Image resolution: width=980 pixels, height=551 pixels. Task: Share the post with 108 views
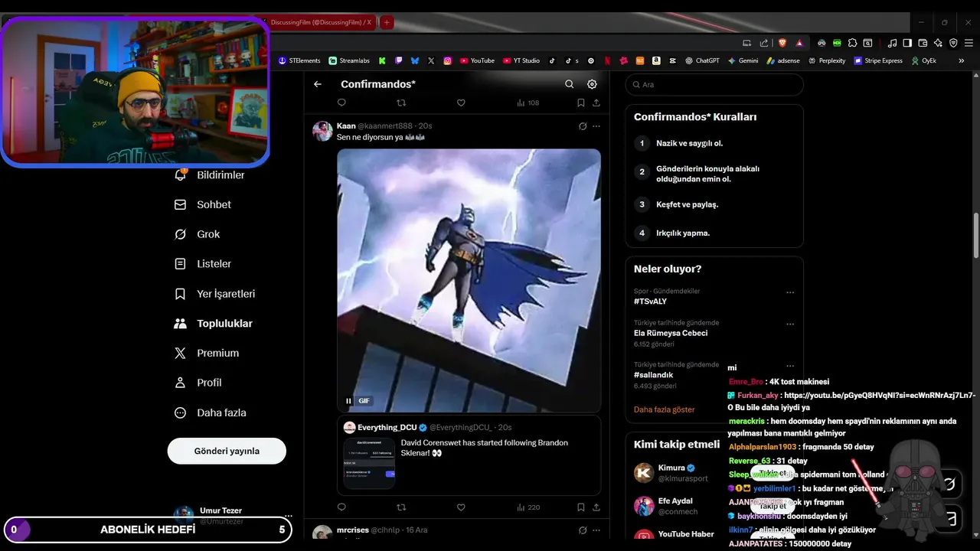pyautogui.click(x=596, y=103)
